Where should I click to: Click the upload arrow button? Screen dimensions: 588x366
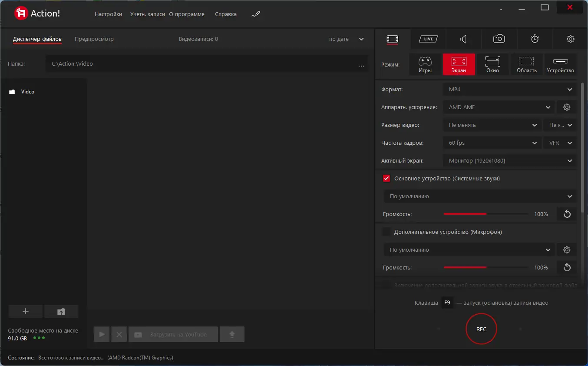(232, 334)
